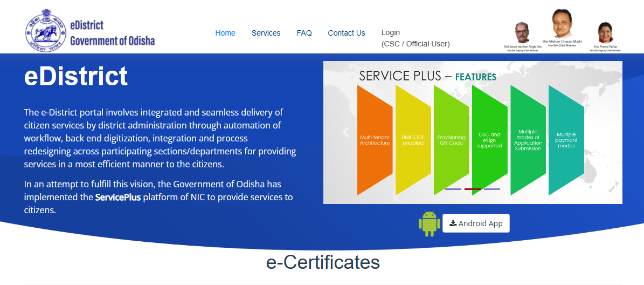644x285 pixels.
Task: Go to previous slide using carousel left arrow
Action: (345, 133)
